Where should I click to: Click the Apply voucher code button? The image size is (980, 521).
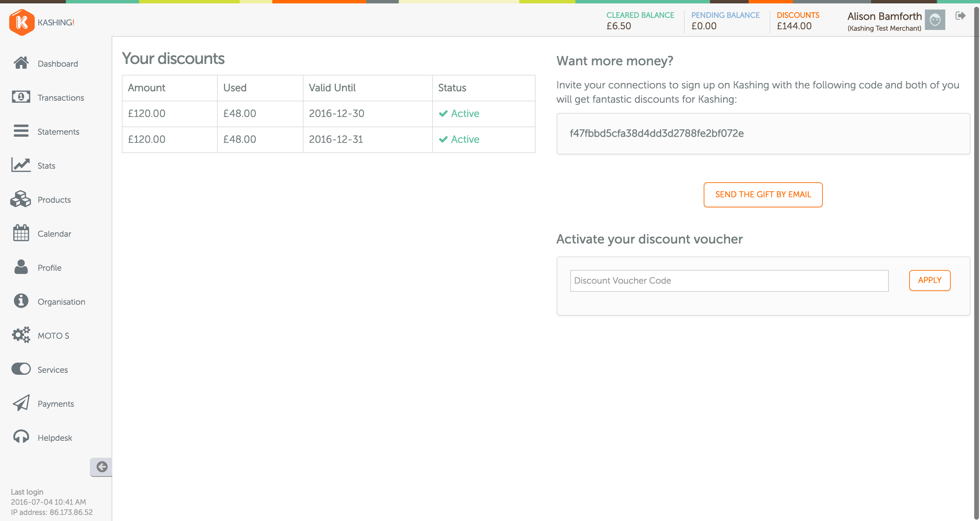(x=929, y=281)
